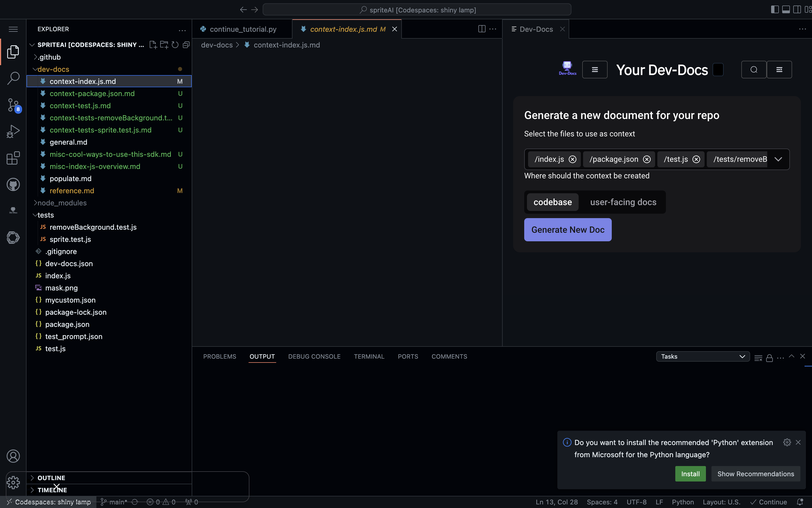
Task: Click the Generate New Doc button
Action: [x=568, y=229]
